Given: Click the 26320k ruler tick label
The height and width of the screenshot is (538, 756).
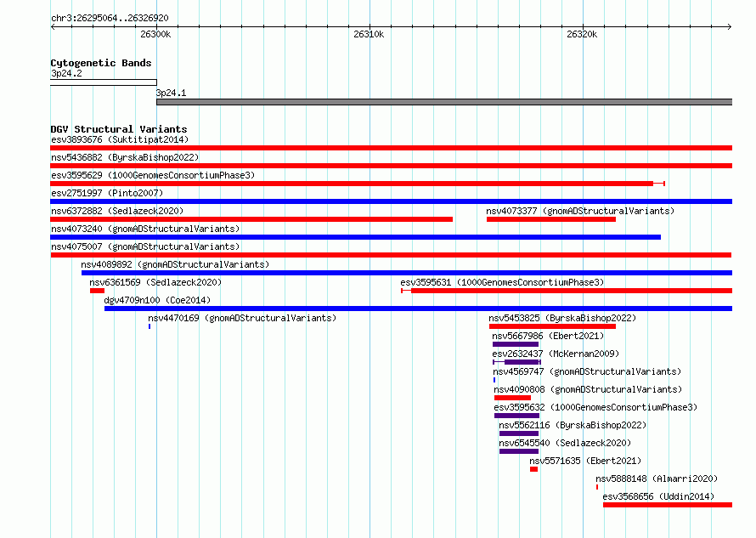Looking at the screenshot, I should point(582,34).
